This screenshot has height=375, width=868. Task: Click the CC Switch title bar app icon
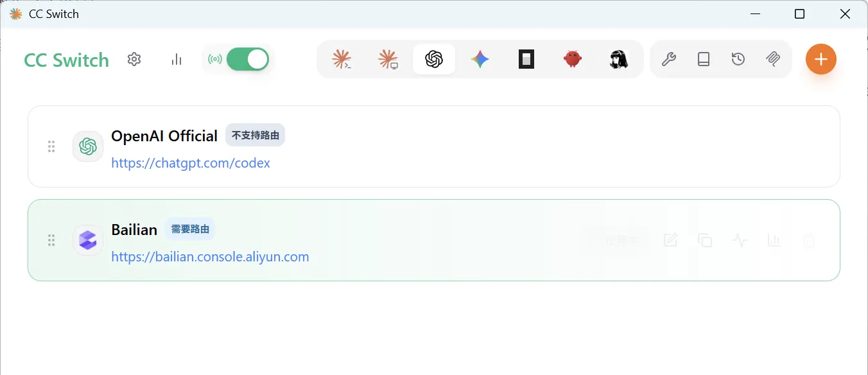(16, 13)
